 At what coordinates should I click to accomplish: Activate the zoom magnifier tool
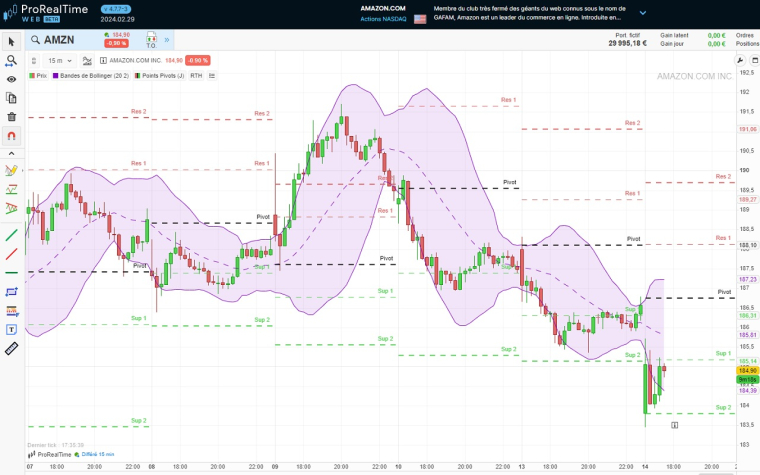11,60
